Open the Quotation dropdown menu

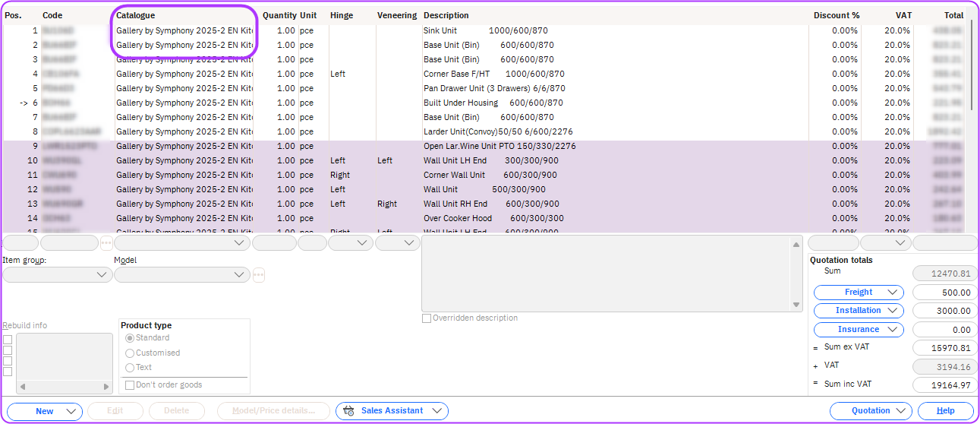click(x=871, y=411)
